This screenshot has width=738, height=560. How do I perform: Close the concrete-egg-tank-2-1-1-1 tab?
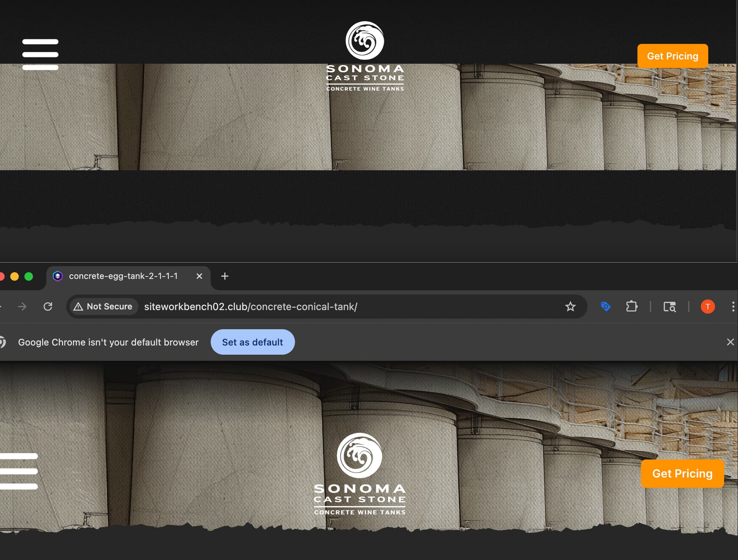point(199,276)
